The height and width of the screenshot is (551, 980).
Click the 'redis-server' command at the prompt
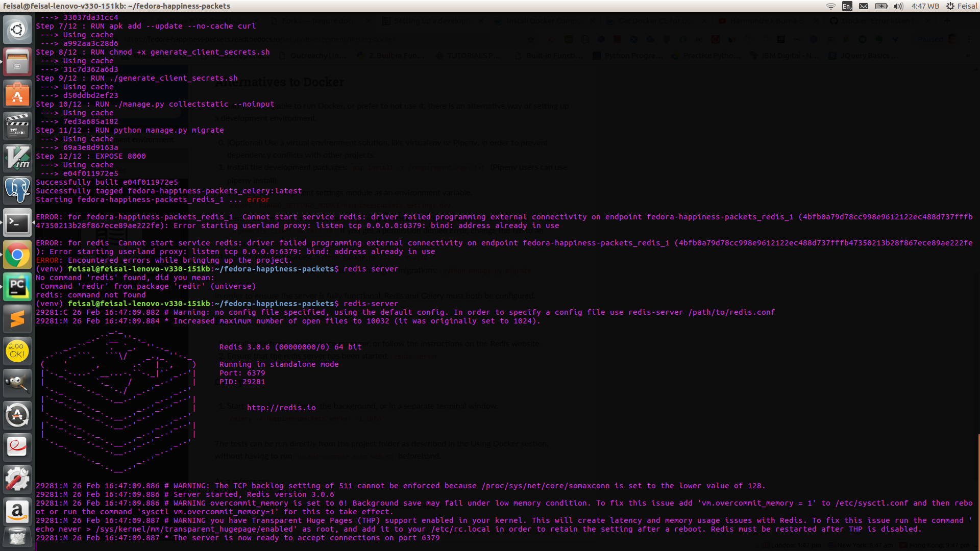click(371, 304)
